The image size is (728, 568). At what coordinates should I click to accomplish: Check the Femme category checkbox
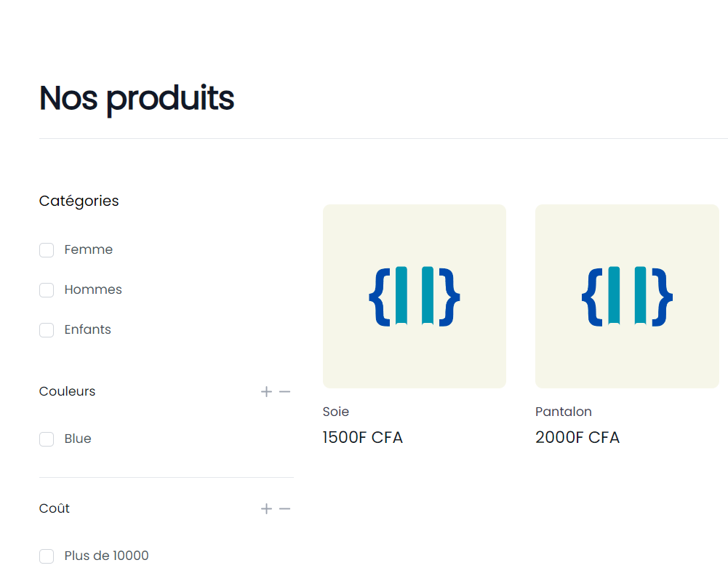point(47,250)
